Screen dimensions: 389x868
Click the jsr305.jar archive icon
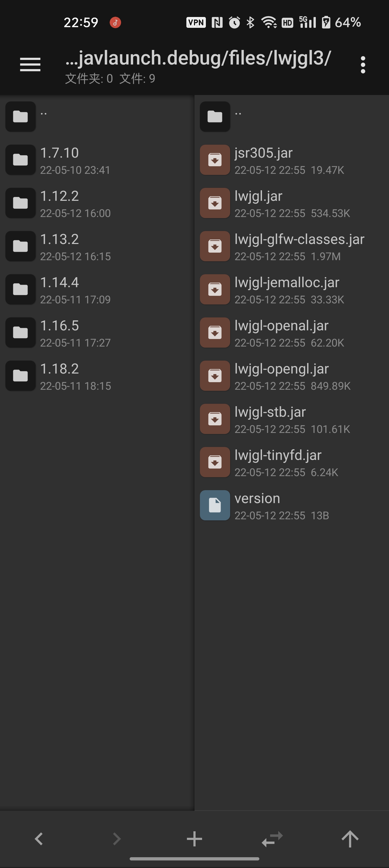214,160
